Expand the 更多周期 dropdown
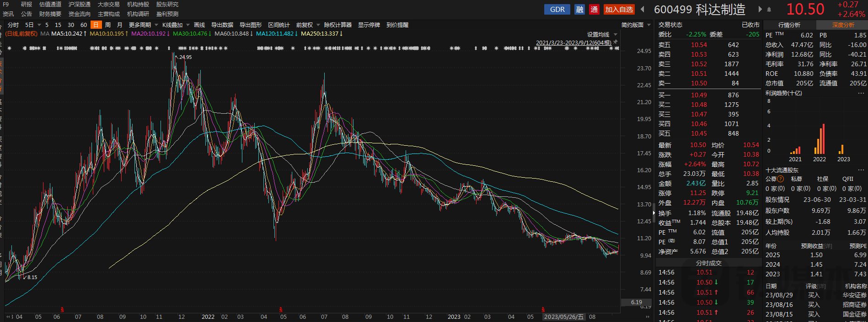The width and height of the screenshot is (868, 322). (x=143, y=25)
